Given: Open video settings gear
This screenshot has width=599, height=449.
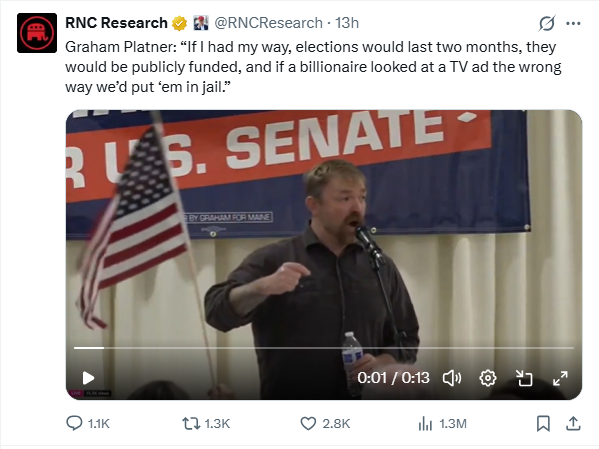Looking at the screenshot, I should (x=488, y=378).
